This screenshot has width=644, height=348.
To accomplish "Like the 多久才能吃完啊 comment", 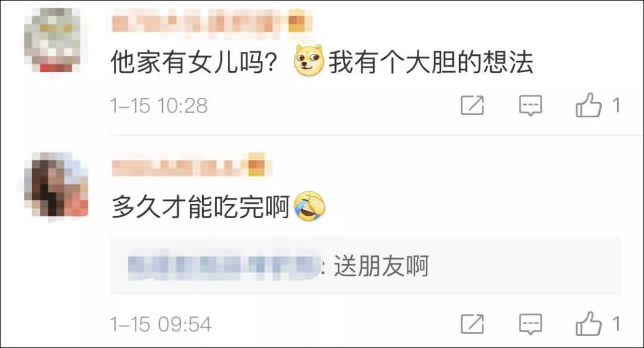I will click(x=589, y=324).
